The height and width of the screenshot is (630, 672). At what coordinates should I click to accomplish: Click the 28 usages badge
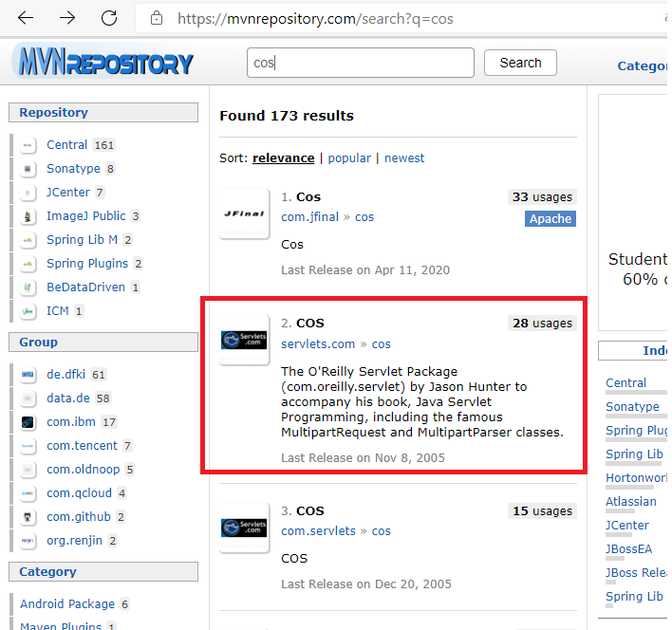point(542,324)
